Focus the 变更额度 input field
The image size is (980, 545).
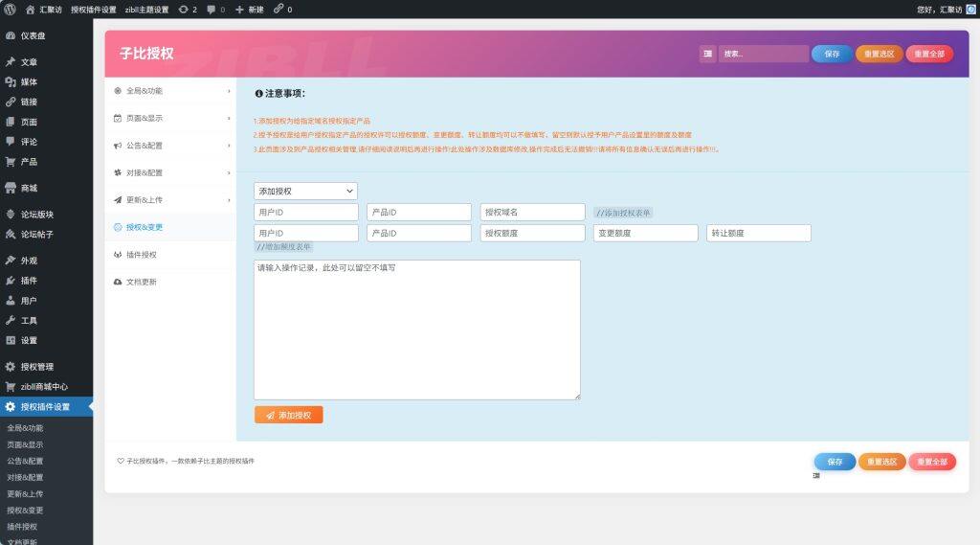pos(646,233)
